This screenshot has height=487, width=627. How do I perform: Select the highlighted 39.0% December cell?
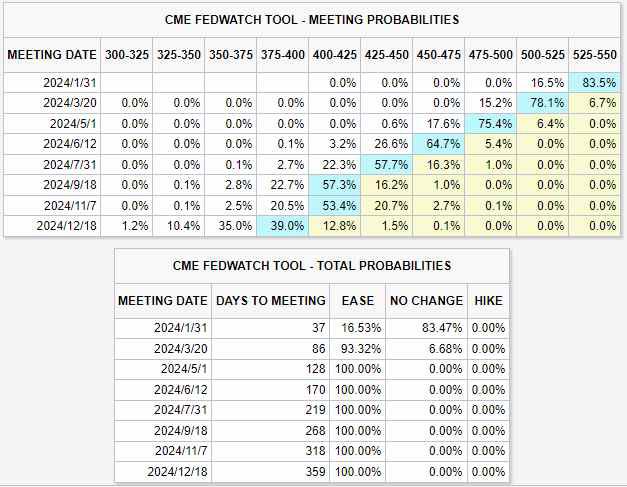284,226
